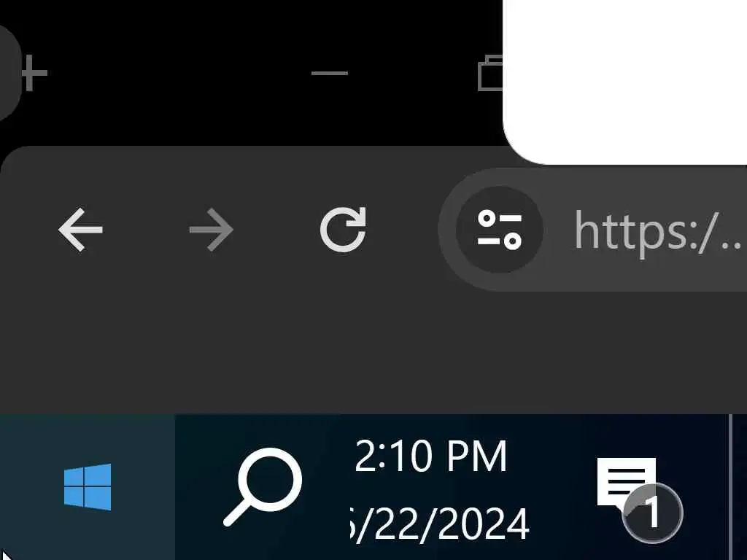
Task: Restore down the browser window
Action: tap(491, 73)
